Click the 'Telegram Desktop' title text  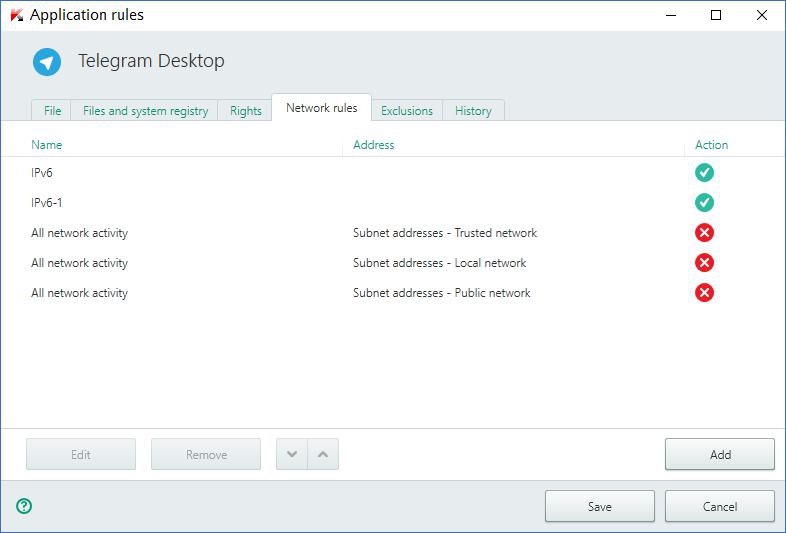[x=151, y=61]
